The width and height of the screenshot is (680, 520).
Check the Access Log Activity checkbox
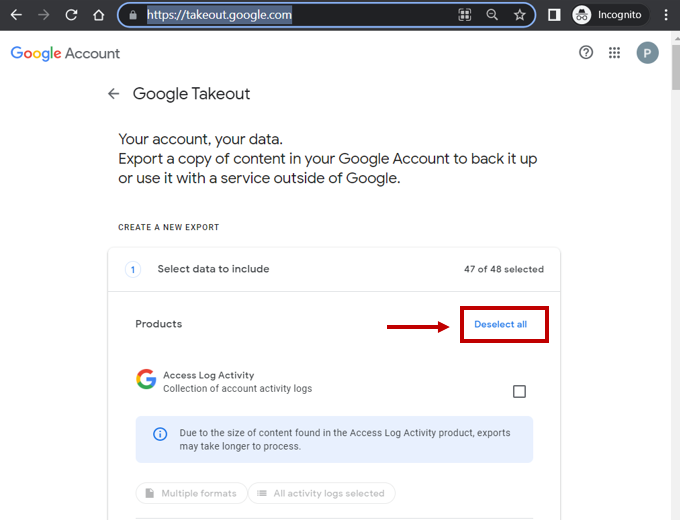(x=519, y=391)
